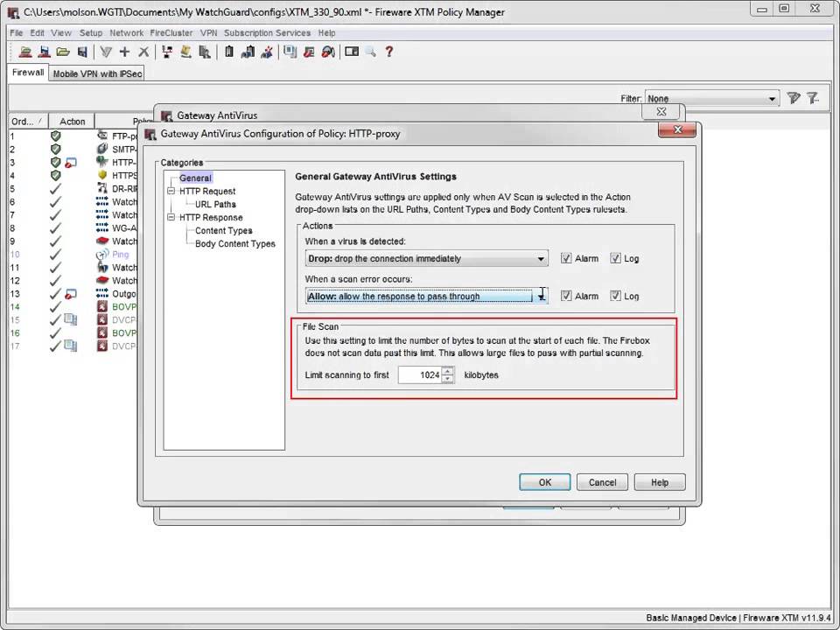Click the X delete policy icon
The width and height of the screenshot is (840, 630).
pyautogui.click(x=143, y=52)
